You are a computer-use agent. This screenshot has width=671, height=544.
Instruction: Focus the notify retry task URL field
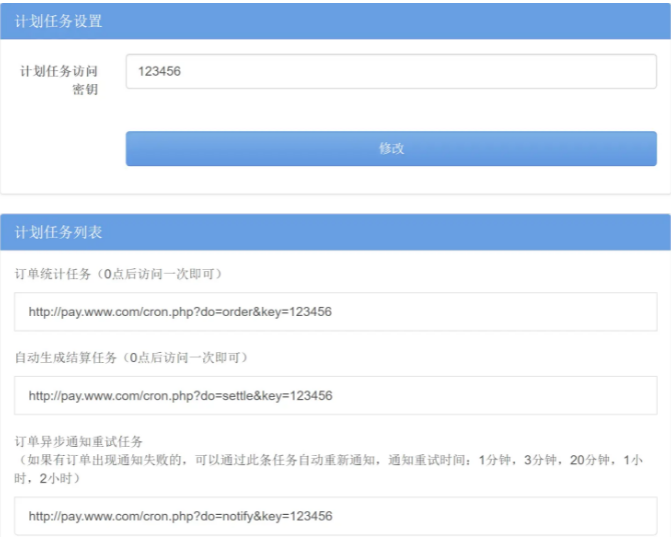(x=335, y=517)
